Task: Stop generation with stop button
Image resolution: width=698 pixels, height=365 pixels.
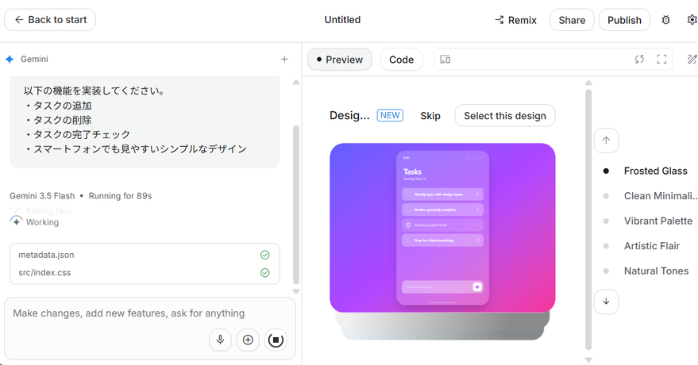Action: (x=276, y=340)
